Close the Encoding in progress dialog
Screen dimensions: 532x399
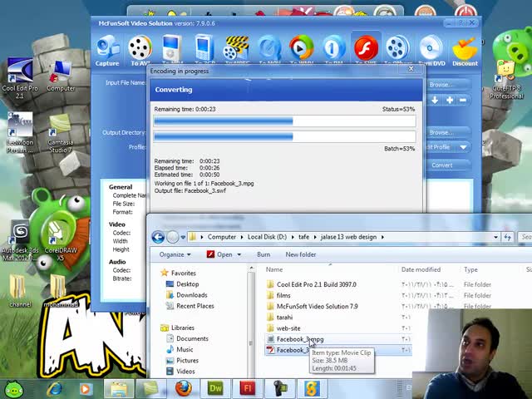click(x=411, y=69)
